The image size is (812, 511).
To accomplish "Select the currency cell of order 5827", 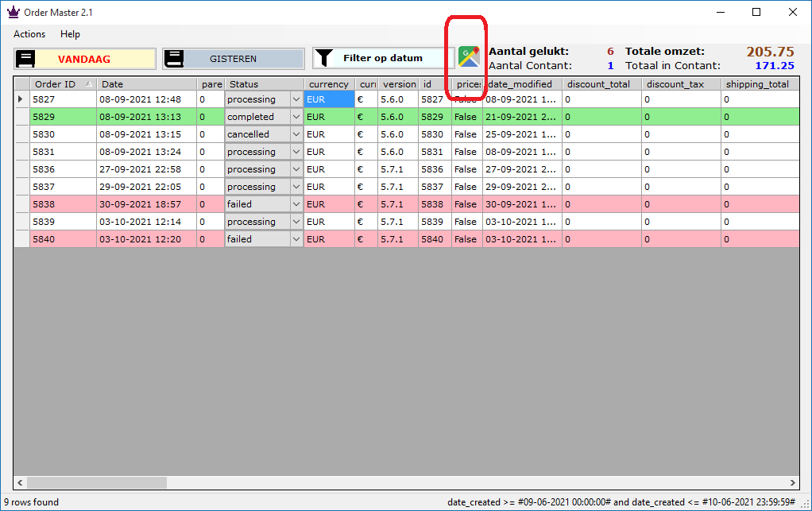I will 329,99.
